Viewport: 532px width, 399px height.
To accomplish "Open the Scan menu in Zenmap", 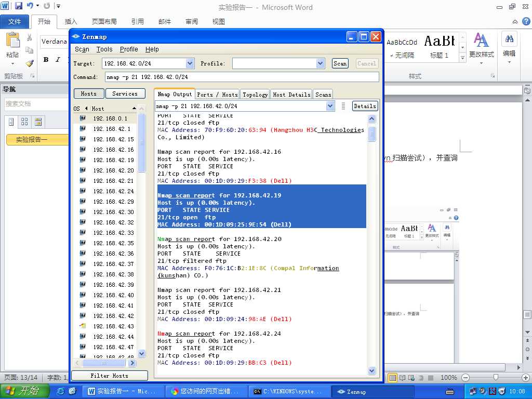I will pos(82,49).
